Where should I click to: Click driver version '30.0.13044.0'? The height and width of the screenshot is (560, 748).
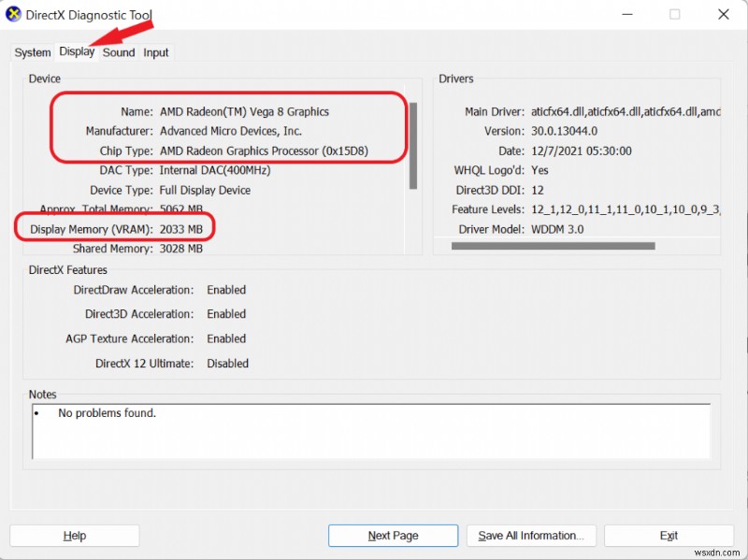pyautogui.click(x=565, y=131)
